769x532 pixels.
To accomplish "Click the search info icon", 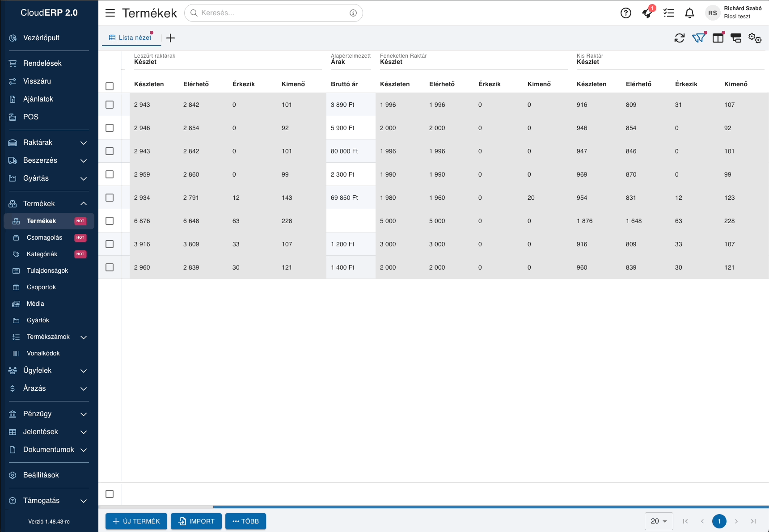I will coord(353,13).
